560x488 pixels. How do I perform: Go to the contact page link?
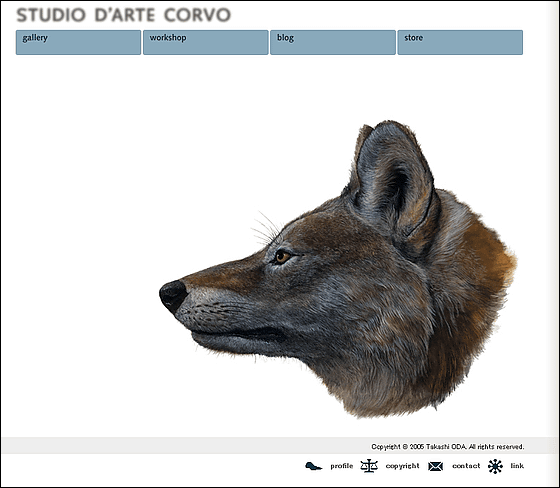(x=466, y=466)
